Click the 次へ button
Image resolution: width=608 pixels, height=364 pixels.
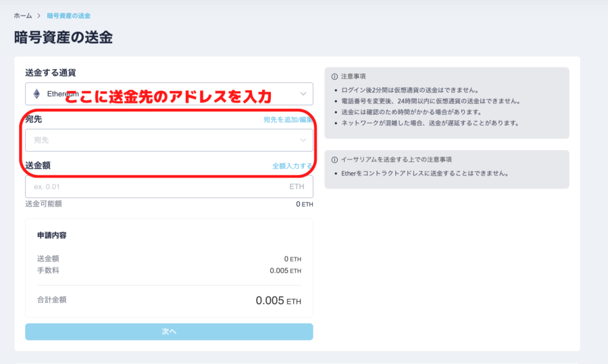click(x=169, y=332)
